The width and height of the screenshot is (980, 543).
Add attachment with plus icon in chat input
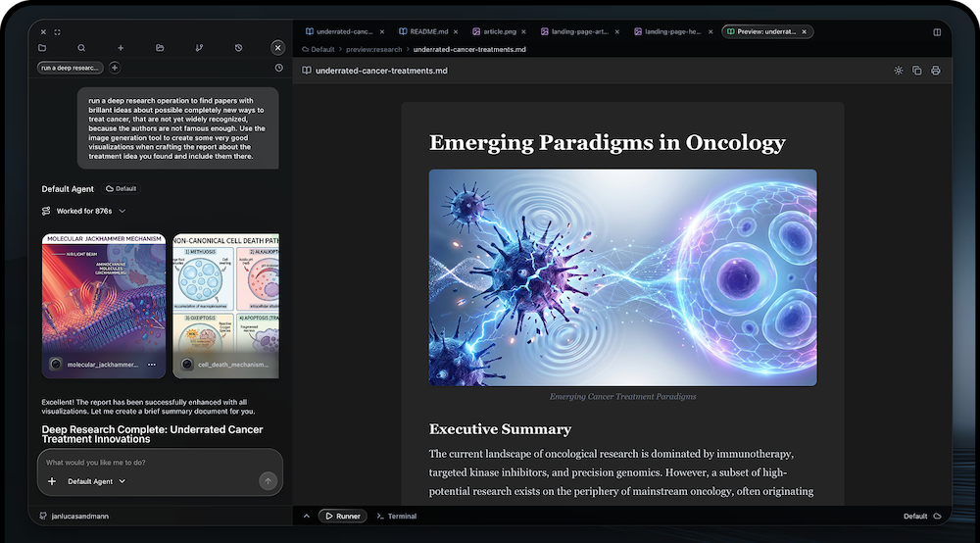[x=52, y=481]
